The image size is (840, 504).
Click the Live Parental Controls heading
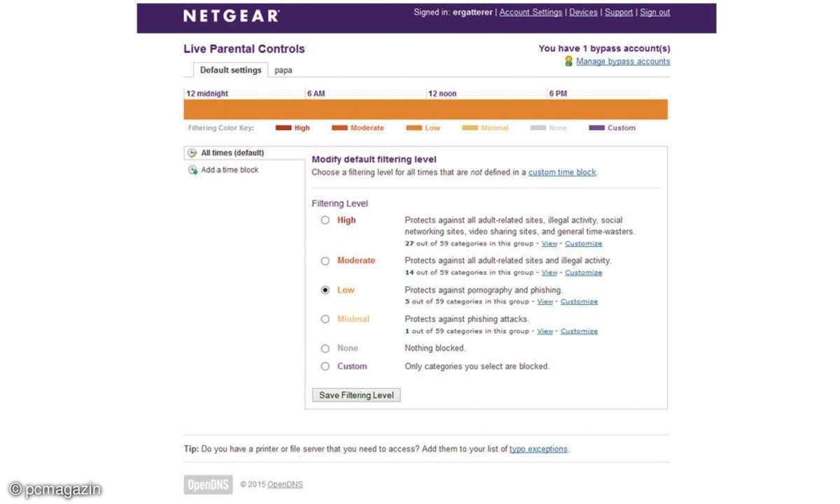pos(244,49)
